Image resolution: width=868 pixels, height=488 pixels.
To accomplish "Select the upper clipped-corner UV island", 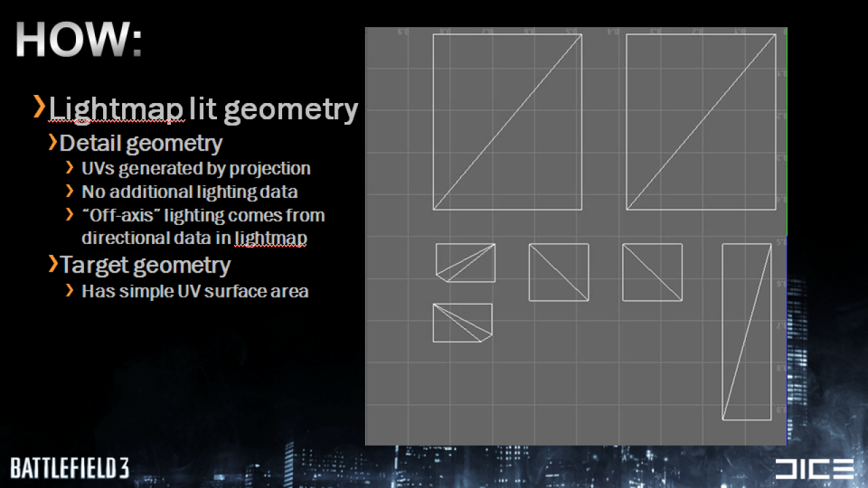I will point(465,262).
